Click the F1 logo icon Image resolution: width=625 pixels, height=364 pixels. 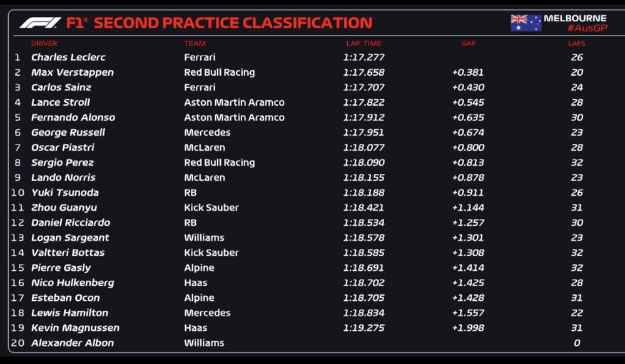click(x=40, y=23)
